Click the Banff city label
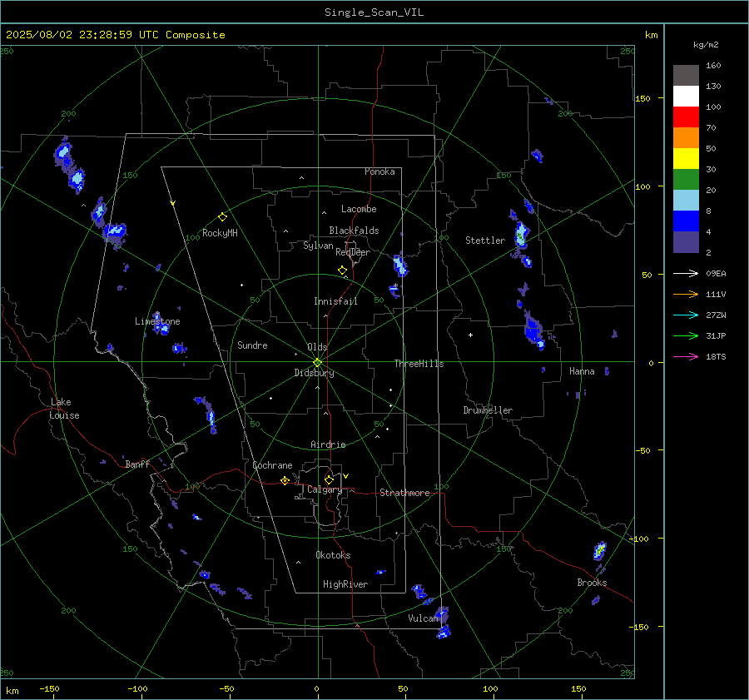The height and width of the screenshot is (700, 749). [137, 464]
